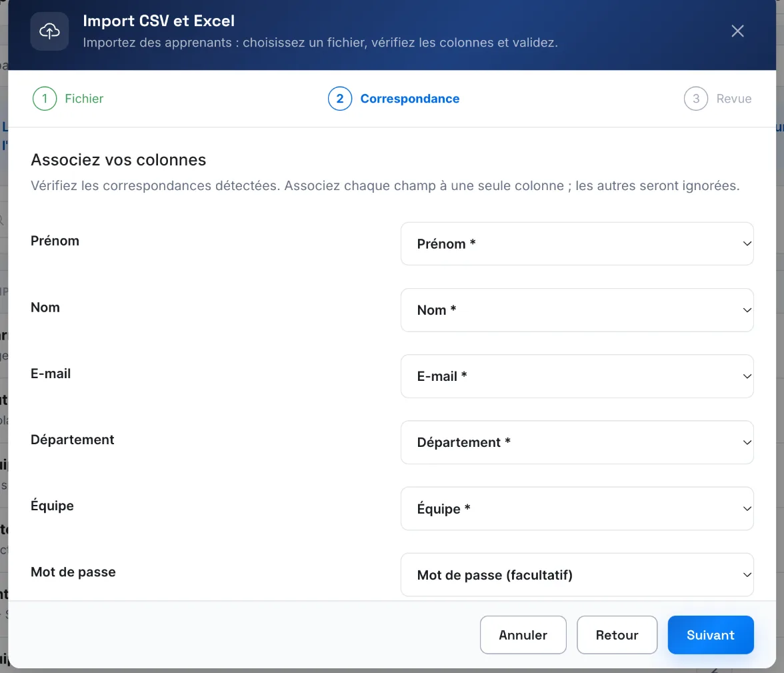This screenshot has width=784, height=673.
Task: Click the E-mail field label on the left
Action: [x=51, y=374]
